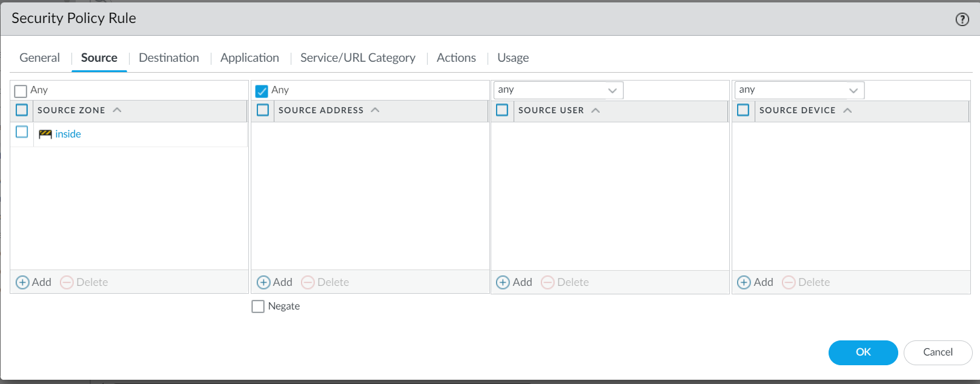Uncheck Any for source address
Screen dimensions: 980x384
[x=262, y=91]
